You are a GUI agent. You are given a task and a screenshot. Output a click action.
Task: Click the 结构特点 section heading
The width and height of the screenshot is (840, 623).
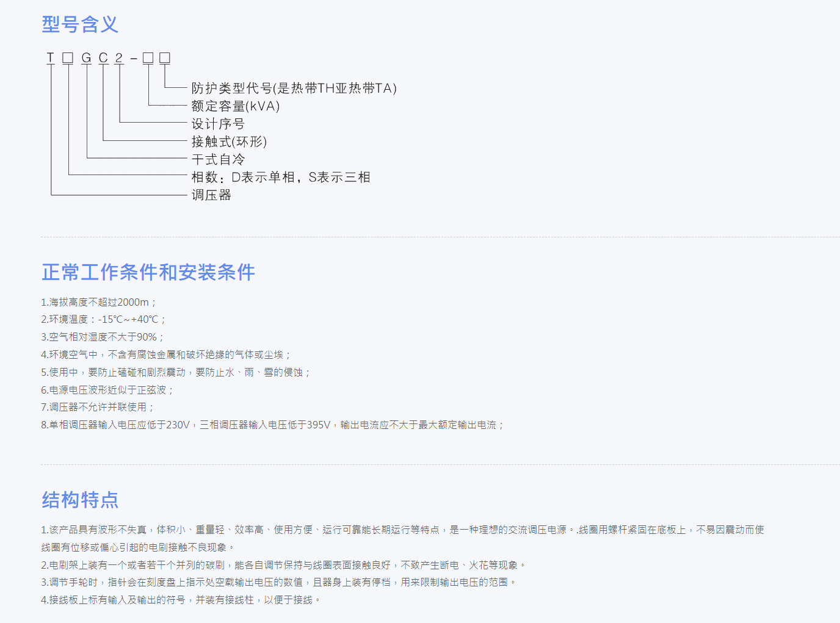click(x=80, y=500)
